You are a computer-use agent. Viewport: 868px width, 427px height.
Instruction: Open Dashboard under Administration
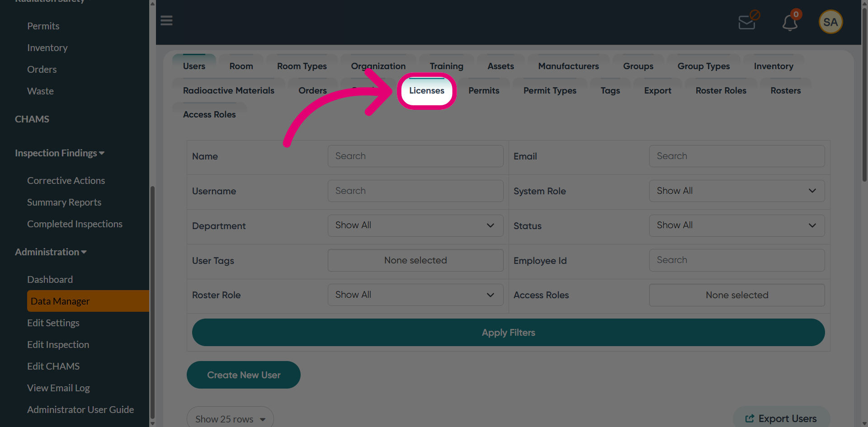pyautogui.click(x=50, y=280)
